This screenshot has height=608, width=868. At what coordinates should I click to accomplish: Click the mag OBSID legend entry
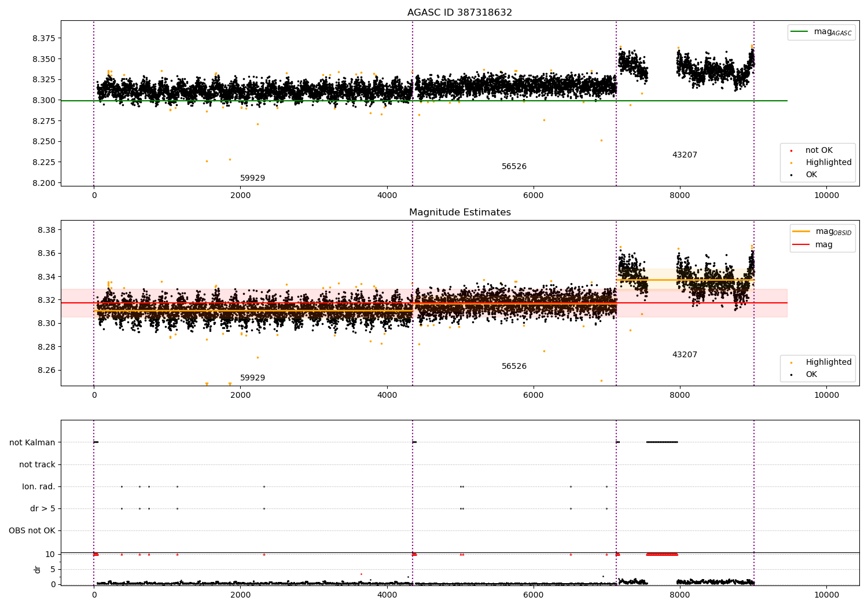click(x=822, y=232)
